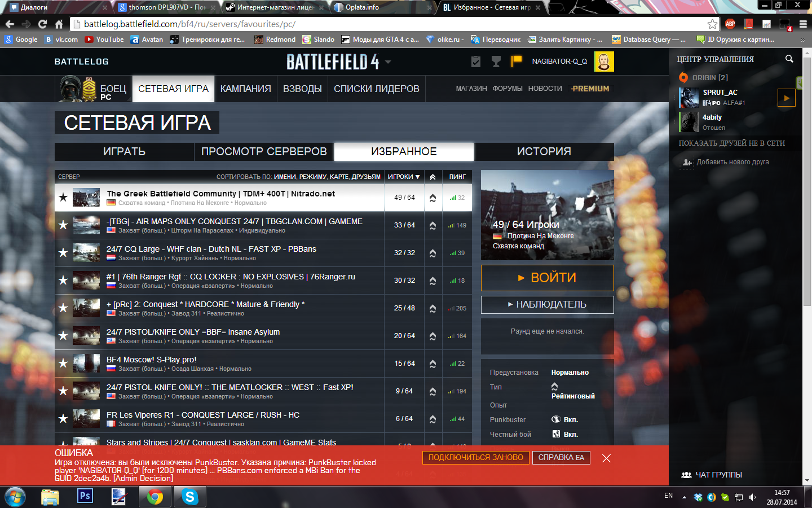Switch to the ИСТОРИЯ tab

(x=544, y=151)
